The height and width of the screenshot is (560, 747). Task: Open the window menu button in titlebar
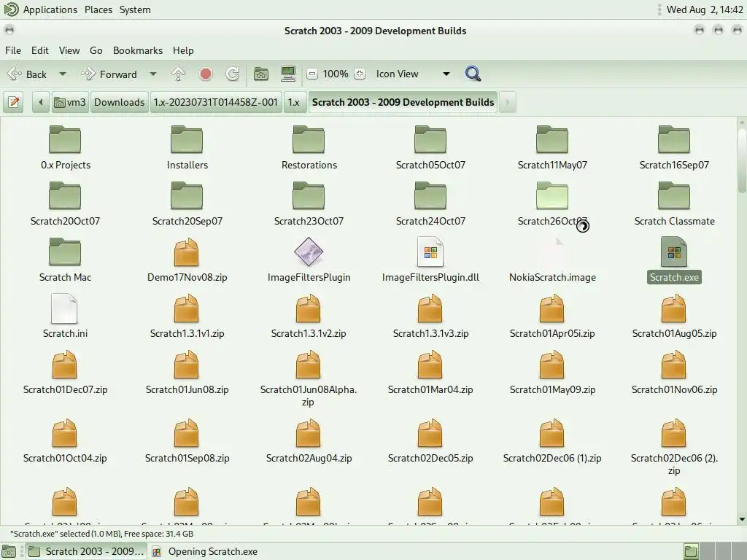9,30
